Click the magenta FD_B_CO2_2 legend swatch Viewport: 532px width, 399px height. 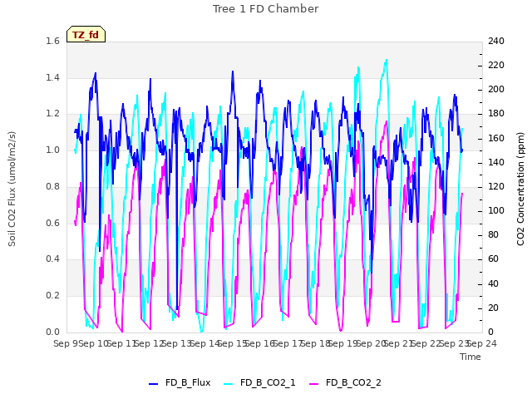click(x=314, y=384)
